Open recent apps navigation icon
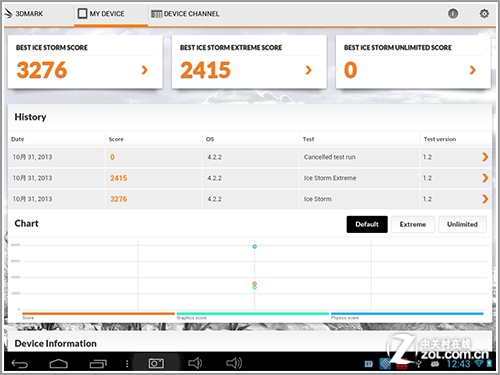The image size is (500, 375). [x=98, y=364]
